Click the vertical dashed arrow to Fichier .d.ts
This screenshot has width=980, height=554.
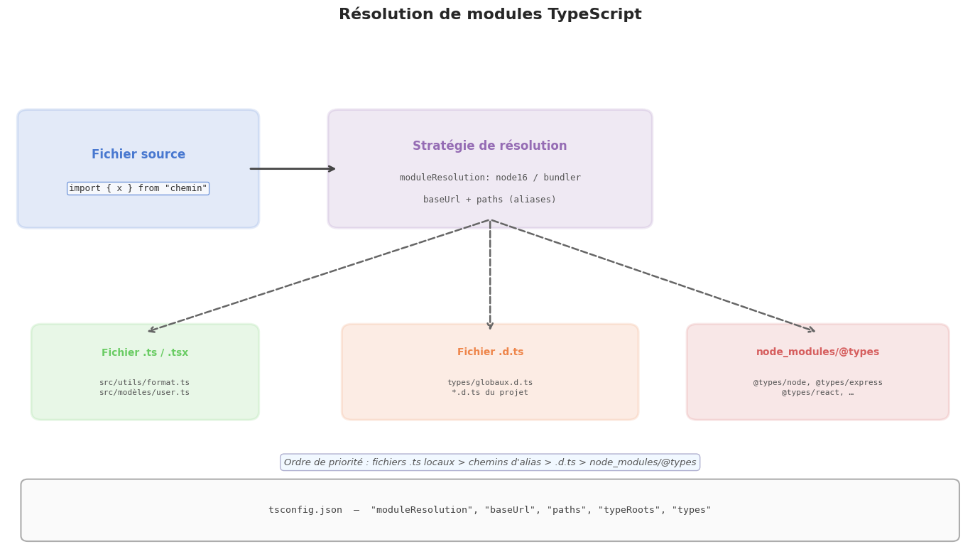(490, 277)
